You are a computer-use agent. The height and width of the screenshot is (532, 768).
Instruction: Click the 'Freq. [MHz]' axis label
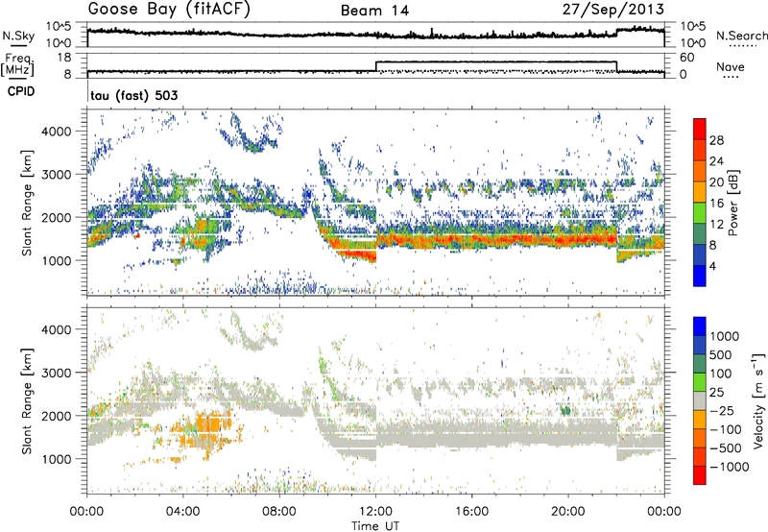pos(17,64)
